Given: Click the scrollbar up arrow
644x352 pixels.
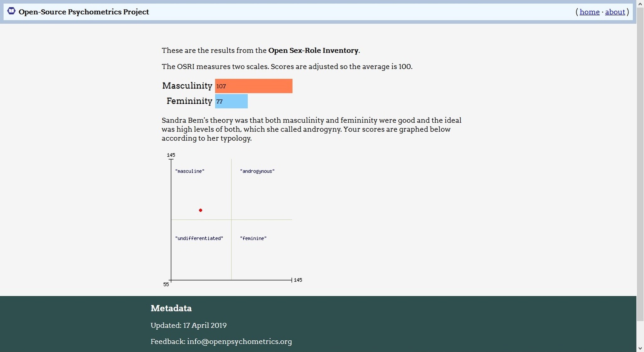Looking at the screenshot, I should (x=640, y=4).
